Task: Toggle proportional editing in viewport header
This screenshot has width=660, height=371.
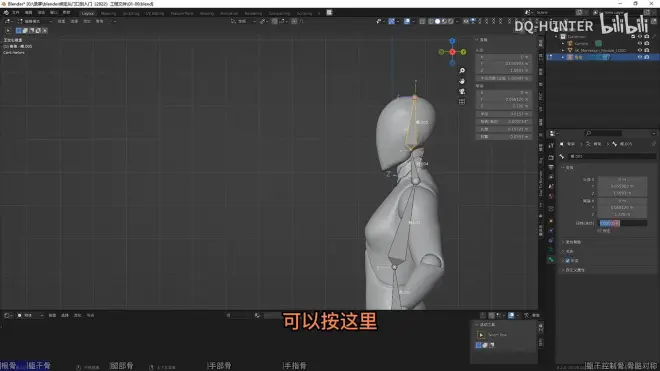Action: click(x=294, y=21)
